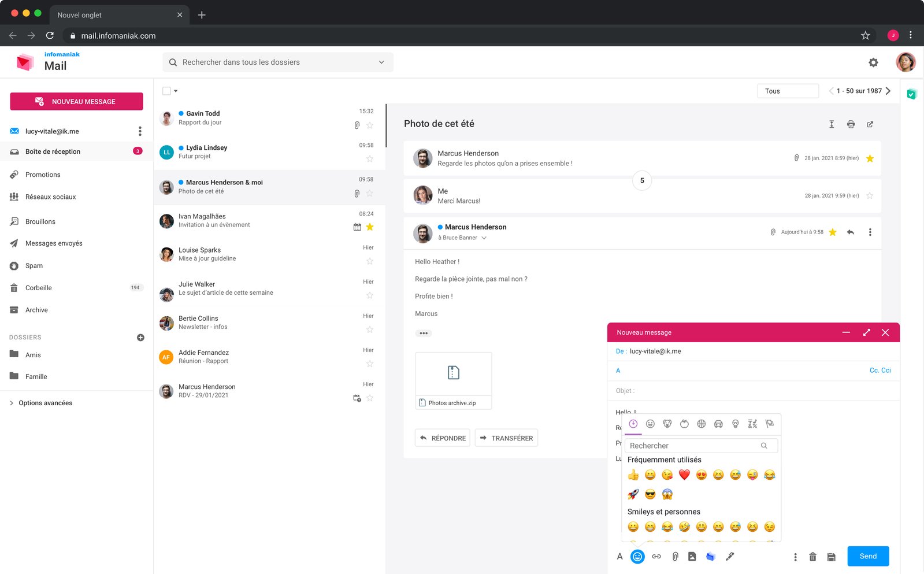Expand recipients of Marcus Henderson message
924x574 pixels.
tap(484, 238)
